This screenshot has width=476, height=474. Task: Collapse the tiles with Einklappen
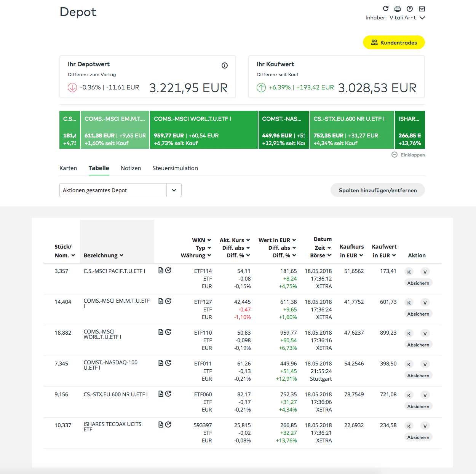point(408,155)
